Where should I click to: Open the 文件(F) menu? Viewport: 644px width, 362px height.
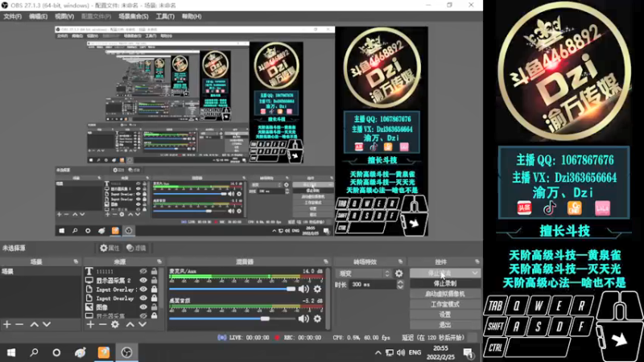12,16
